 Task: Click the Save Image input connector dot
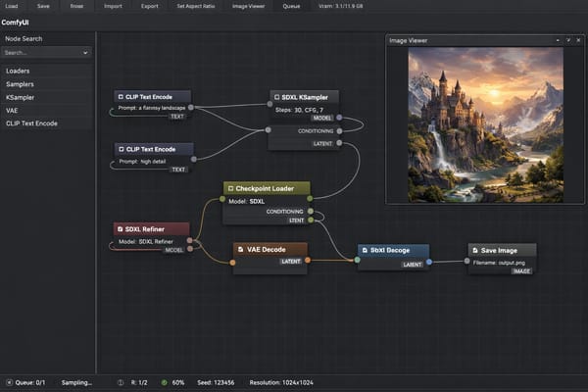465,261
